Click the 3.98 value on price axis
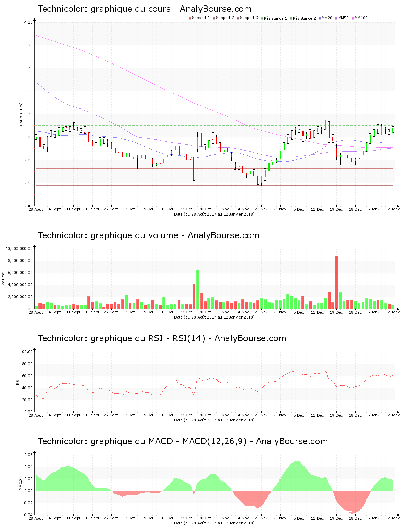This screenshot has height=532, width=412. tap(28, 45)
